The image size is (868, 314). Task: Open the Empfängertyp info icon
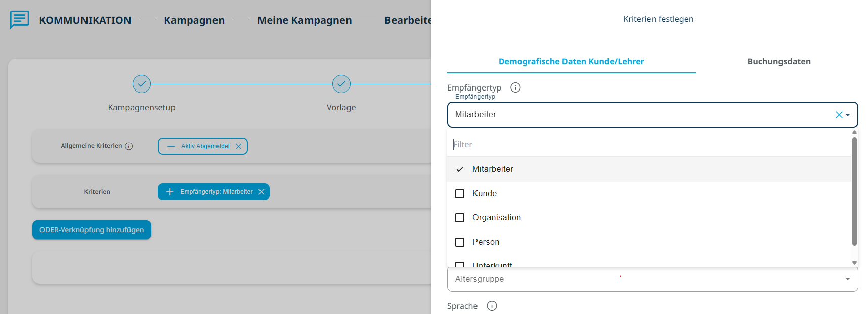[x=515, y=87]
